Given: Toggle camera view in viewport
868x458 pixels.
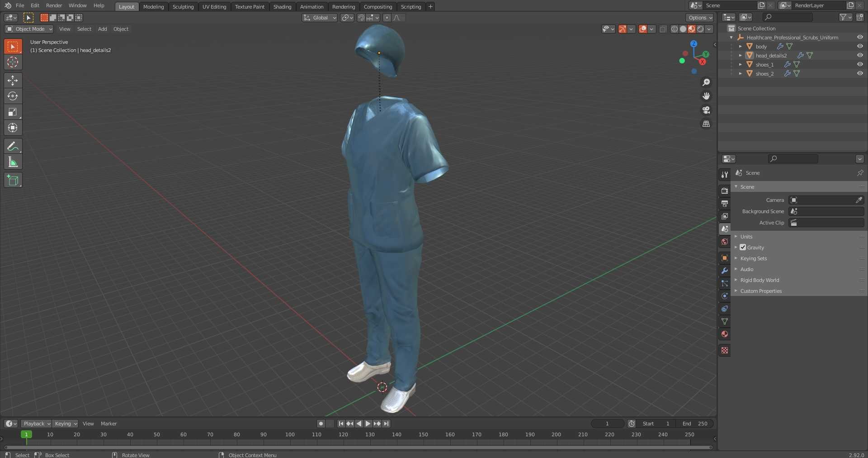Looking at the screenshot, I should coord(706,110).
